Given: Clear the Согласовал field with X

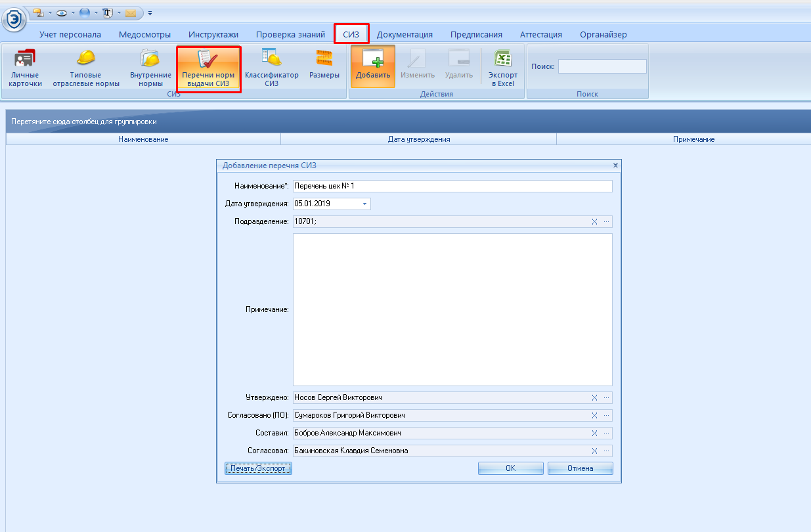Looking at the screenshot, I should coord(594,451).
